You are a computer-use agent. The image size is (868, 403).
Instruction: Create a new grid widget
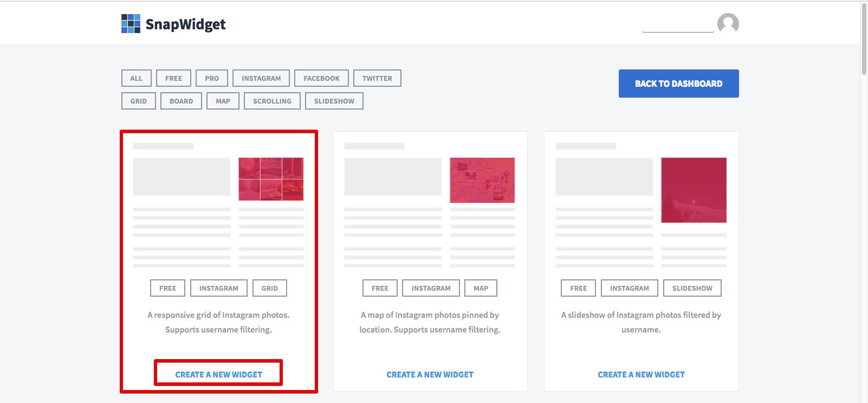click(218, 374)
